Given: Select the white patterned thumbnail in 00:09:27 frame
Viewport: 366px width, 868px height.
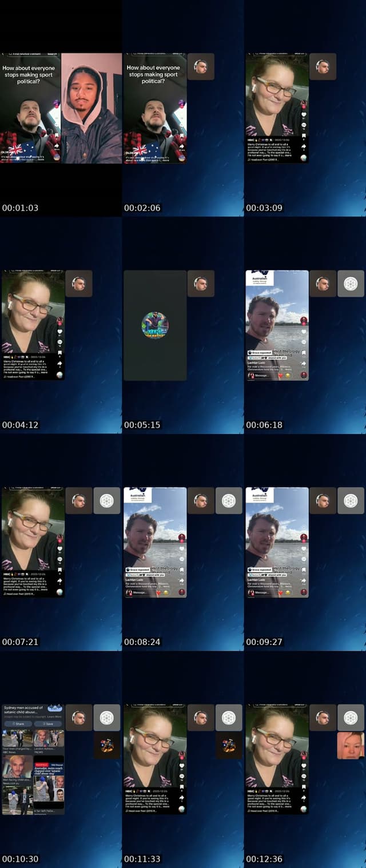Looking at the screenshot, I should click(351, 501).
